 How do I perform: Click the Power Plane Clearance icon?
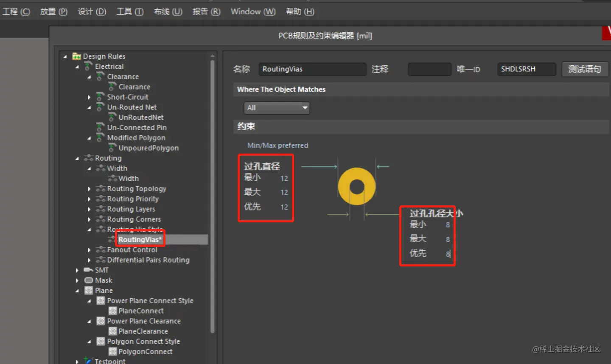click(101, 321)
